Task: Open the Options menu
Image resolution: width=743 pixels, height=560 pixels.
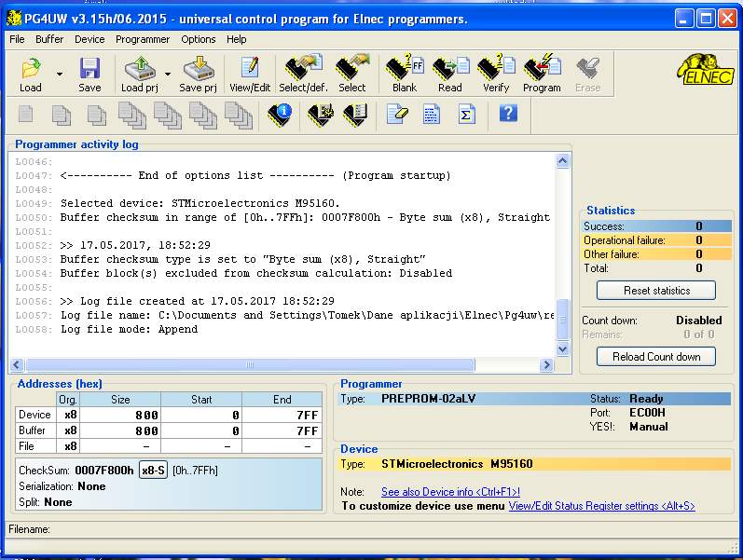Action: point(198,39)
